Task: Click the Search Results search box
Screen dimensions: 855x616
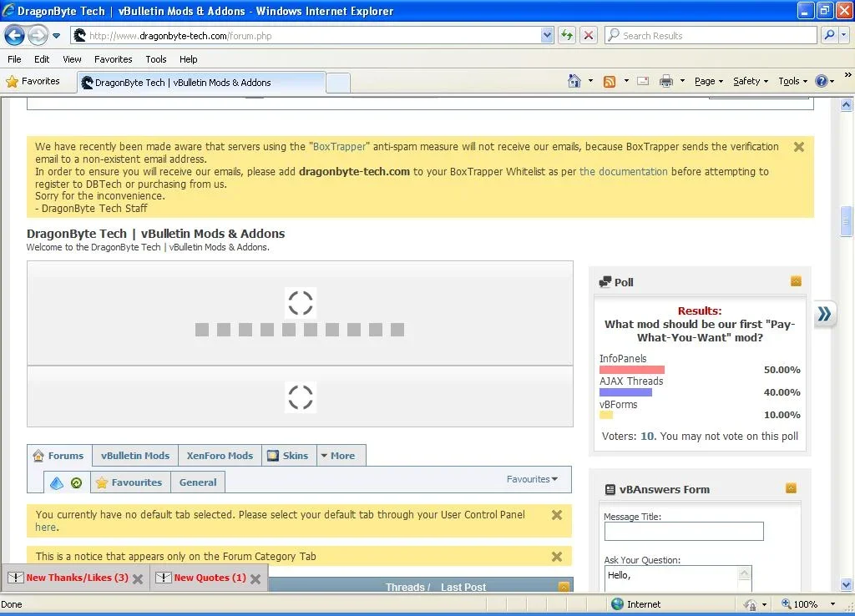Action: pos(711,36)
